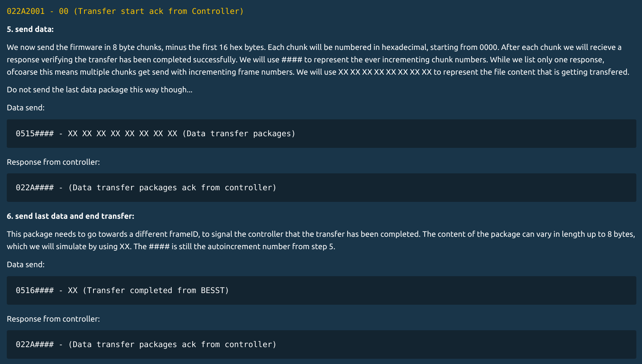Click the paragraph starting 'We now send the firmware'

coord(318,60)
